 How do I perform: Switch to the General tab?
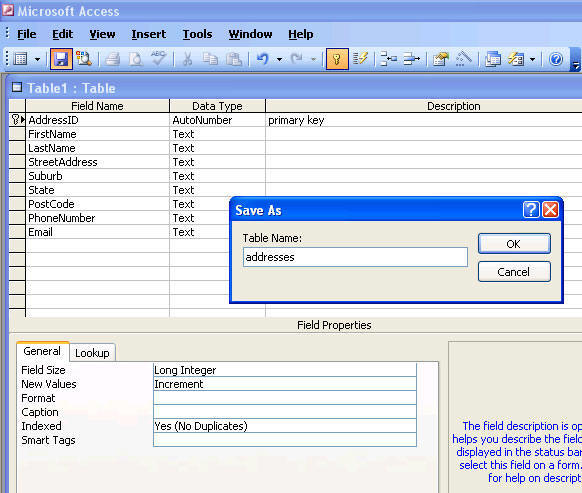[x=42, y=351]
